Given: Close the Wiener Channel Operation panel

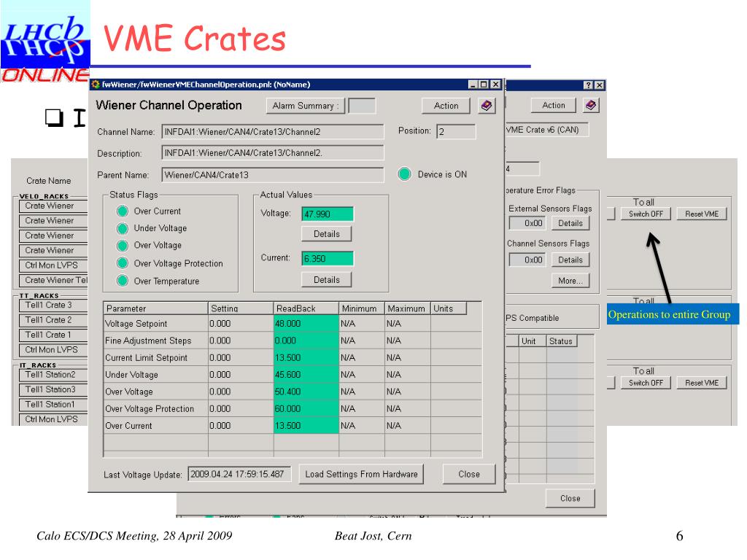Looking at the screenshot, I should pyautogui.click(x=469, y=474).
